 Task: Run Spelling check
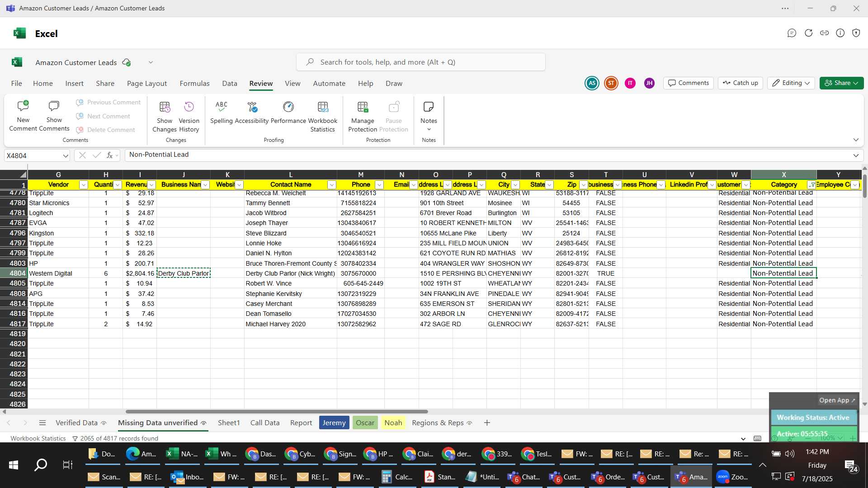[221, 113]
